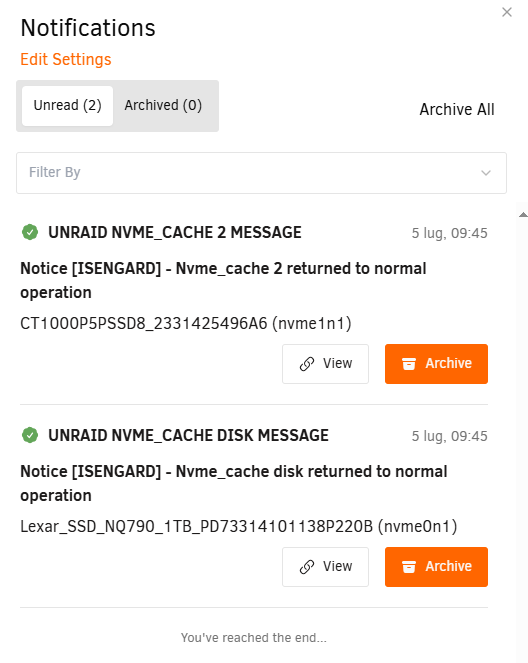This screenshot has width=528, height=663.
Task: Switch to the Unread (2) tab
Action: [68, 106]
